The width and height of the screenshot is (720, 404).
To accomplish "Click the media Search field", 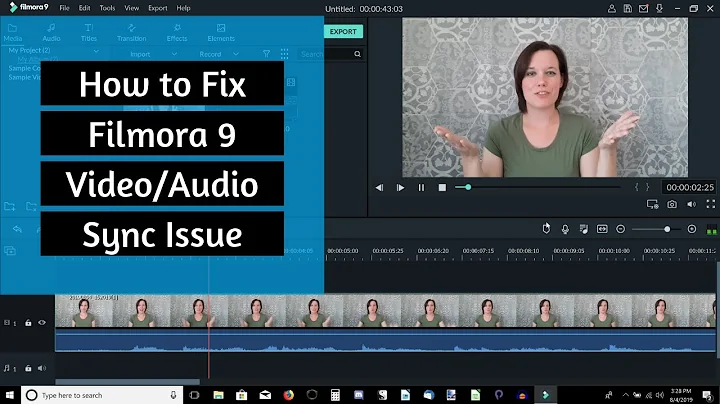I will click(x=326, y=54).
